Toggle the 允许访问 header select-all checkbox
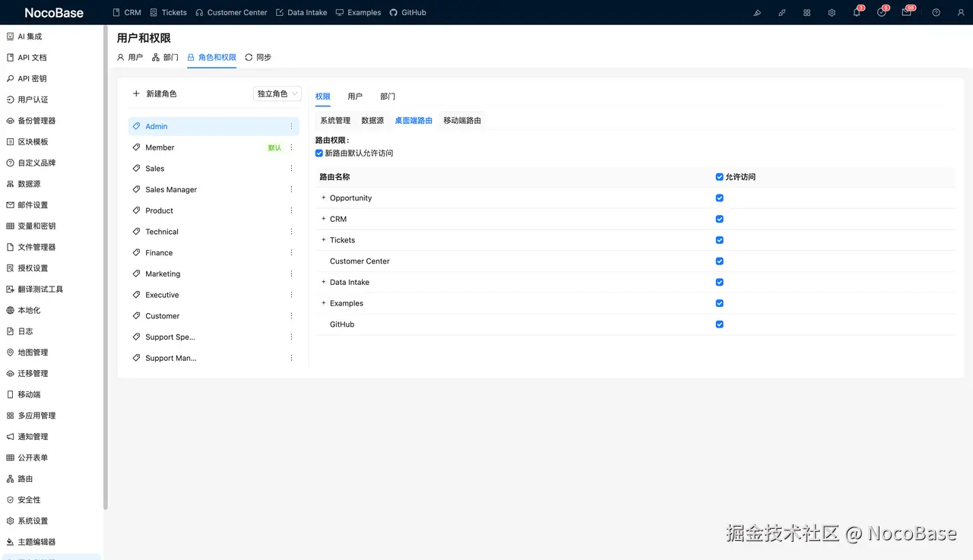 [x=720, y=177]
